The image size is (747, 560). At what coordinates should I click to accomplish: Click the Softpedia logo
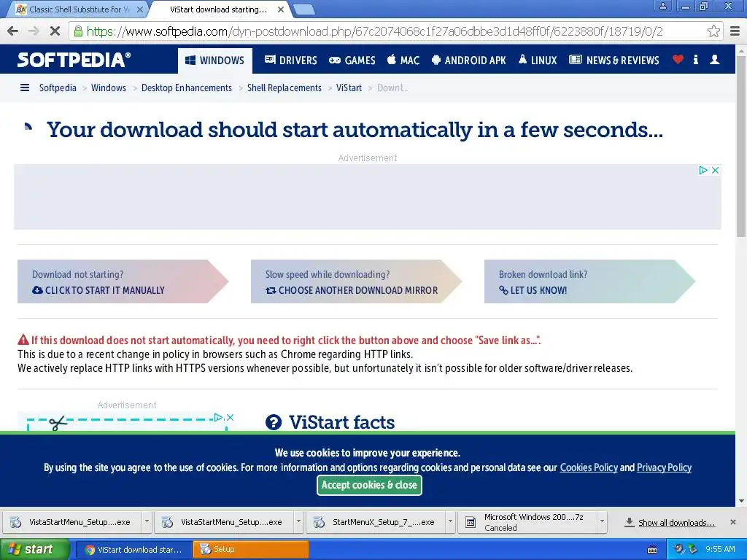(74, 60)
